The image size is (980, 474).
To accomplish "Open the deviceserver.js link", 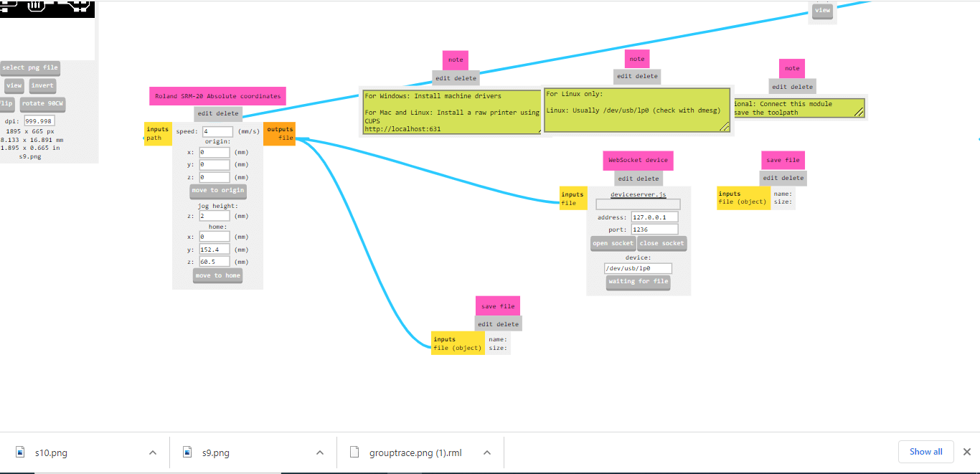I will pos(638,194).
